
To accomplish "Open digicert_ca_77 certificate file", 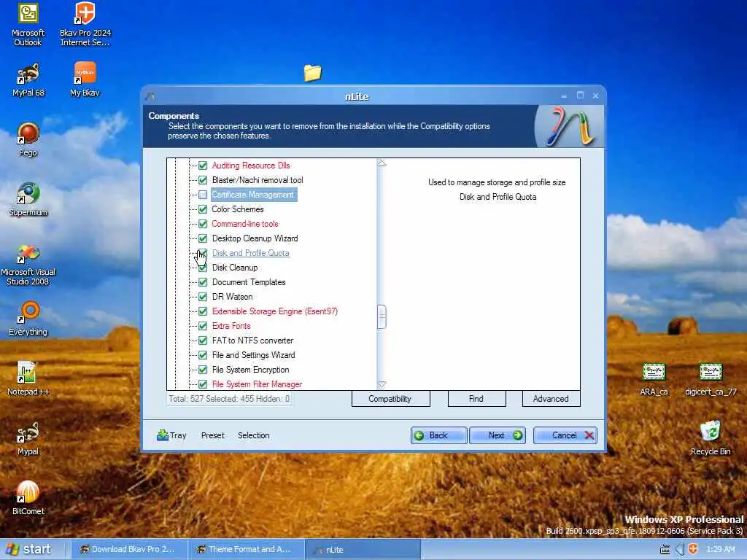I will [x=711, y=379].
